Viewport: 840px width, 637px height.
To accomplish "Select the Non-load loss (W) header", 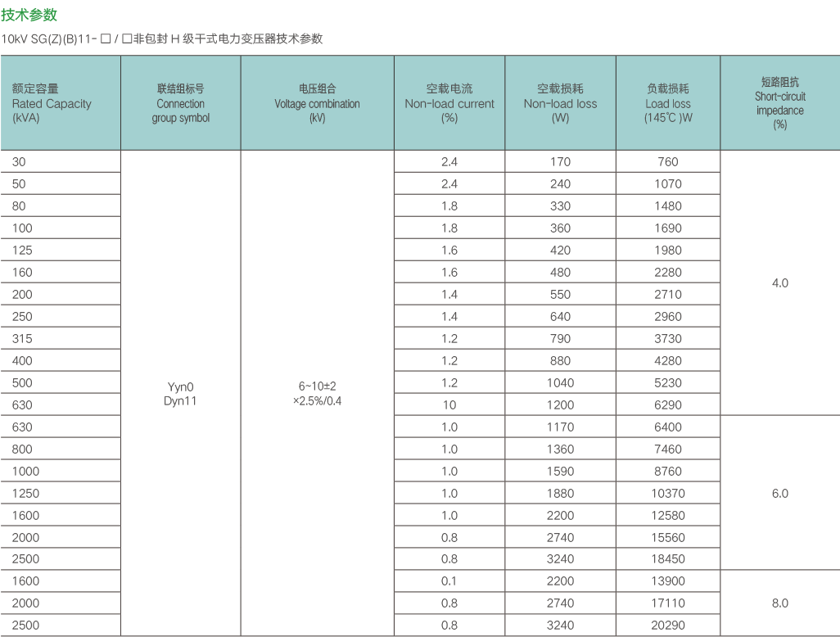I will [x=560, y=103].
